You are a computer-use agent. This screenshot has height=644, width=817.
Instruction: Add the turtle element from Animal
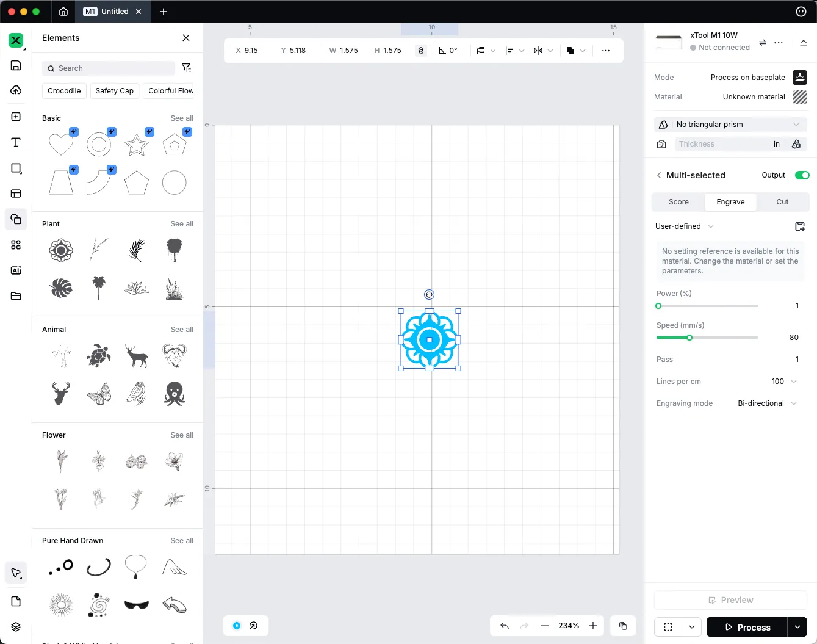pyautogui.click(x=98, y=355)
